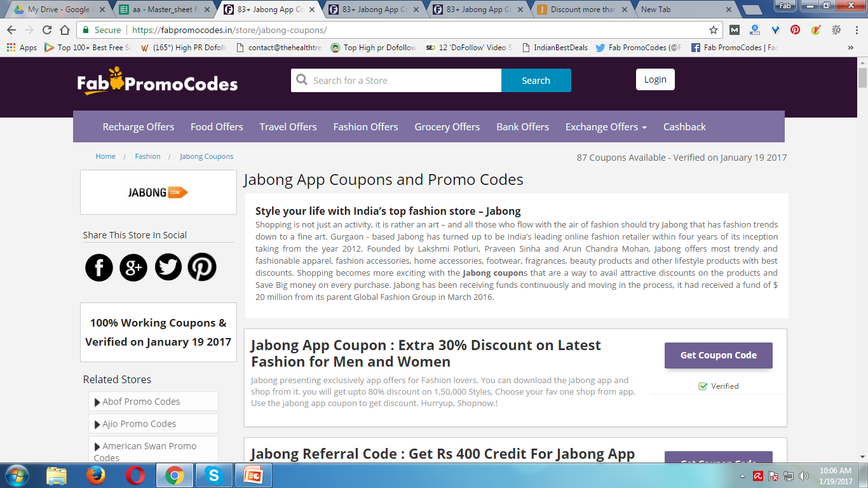Open Skype from the taskbar
The height and width of the screenshot is (488, 868).
click(214, 475)
